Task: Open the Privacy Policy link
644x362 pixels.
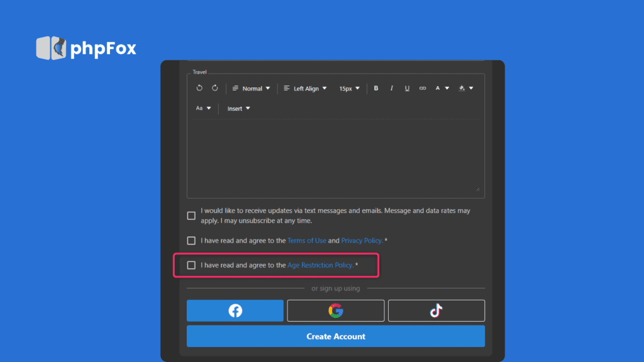Action: click(x=362, y=241)
